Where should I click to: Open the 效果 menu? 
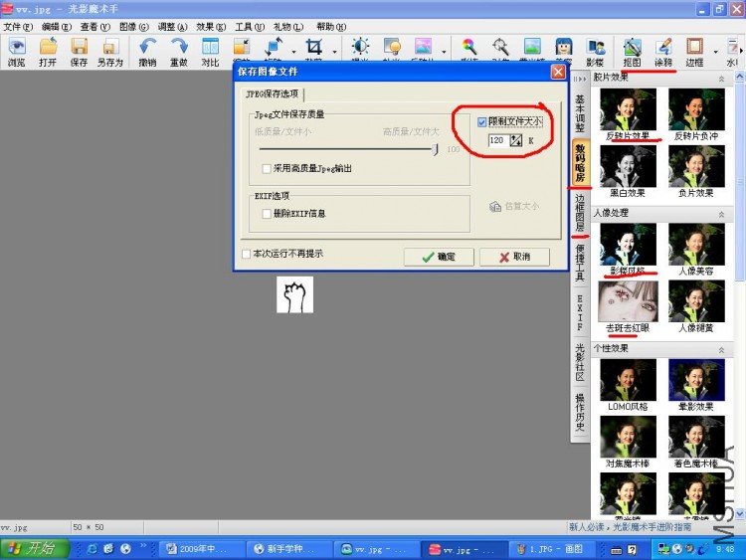tap(211, 27)
